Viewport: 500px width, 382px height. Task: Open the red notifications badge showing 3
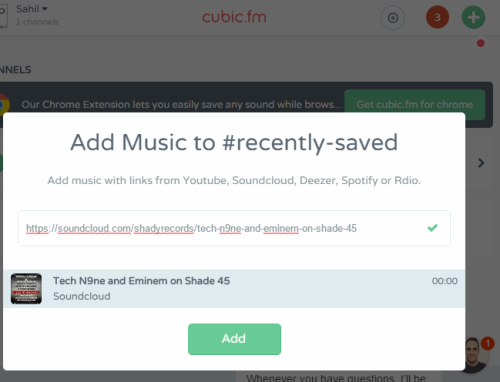pyautogui.click(x=437, y=17)
